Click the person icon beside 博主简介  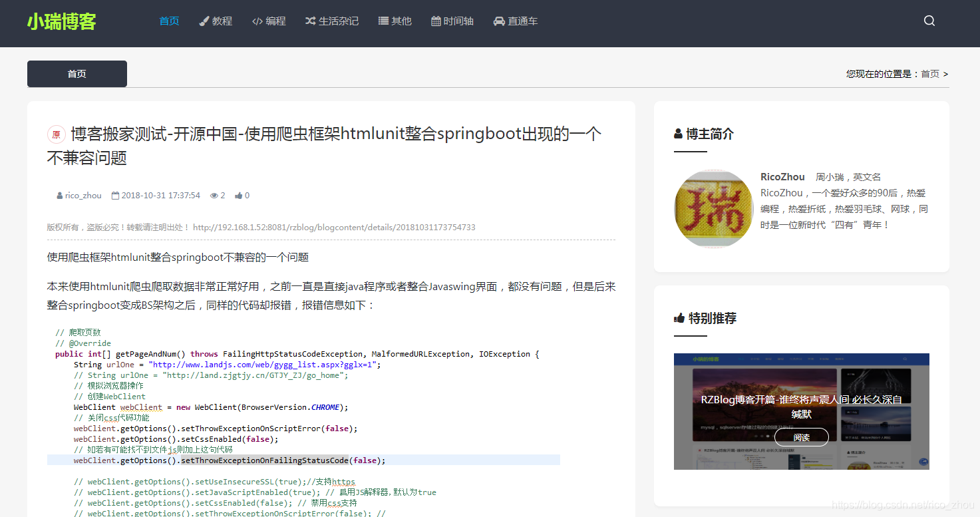(678, 134)
